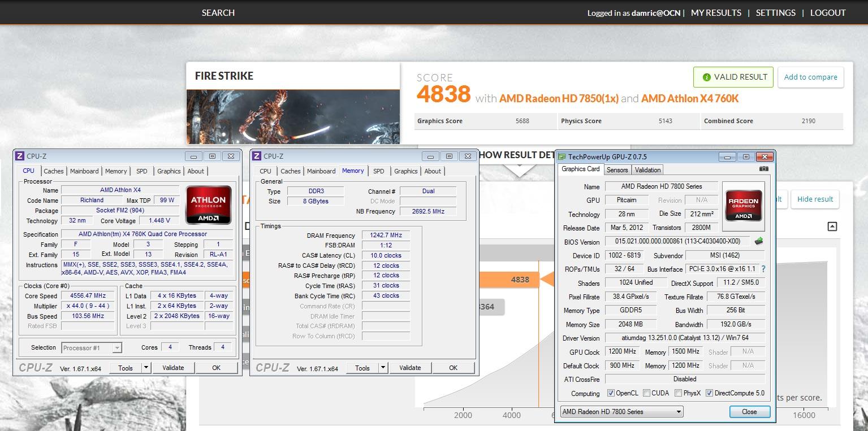Open SEARCH in top navigation

(218, 12)
